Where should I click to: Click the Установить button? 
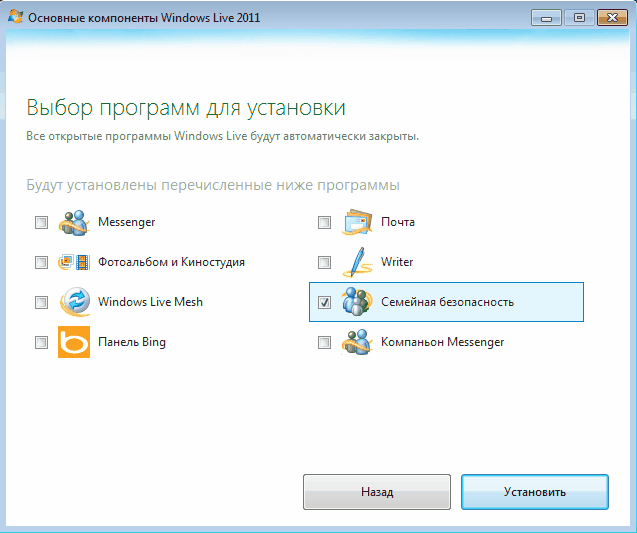click(x=535, y=492)
